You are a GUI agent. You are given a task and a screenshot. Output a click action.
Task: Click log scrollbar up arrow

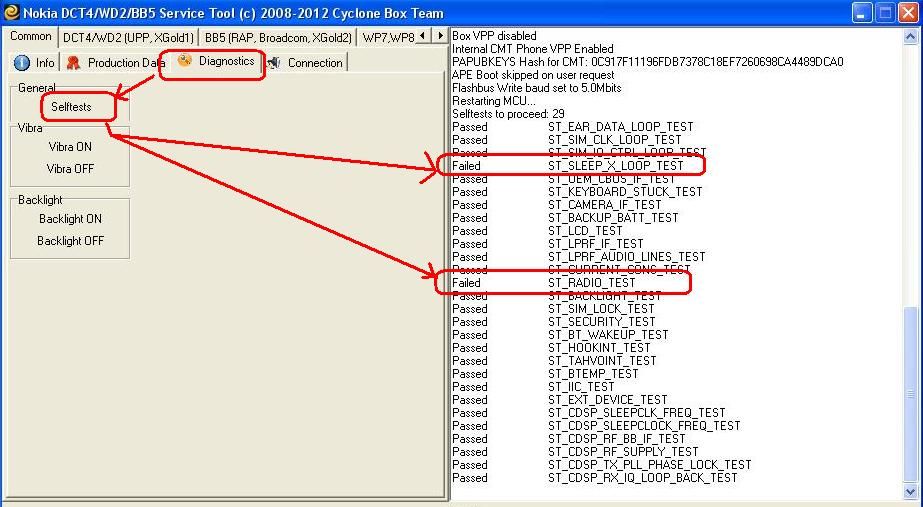911,36
